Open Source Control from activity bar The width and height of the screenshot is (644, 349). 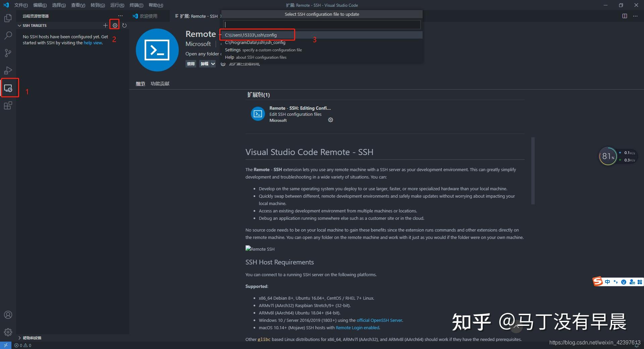point(8,53)
